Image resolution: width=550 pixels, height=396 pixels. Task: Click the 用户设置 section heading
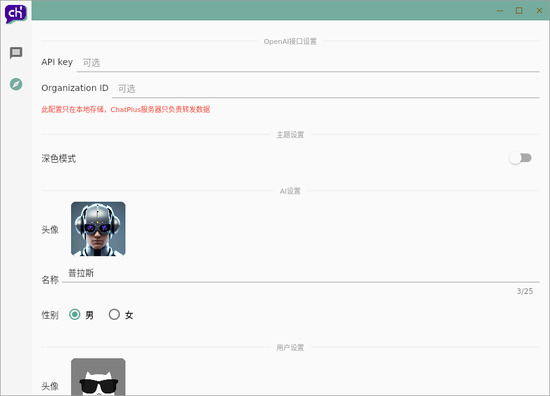coord(290,348)
